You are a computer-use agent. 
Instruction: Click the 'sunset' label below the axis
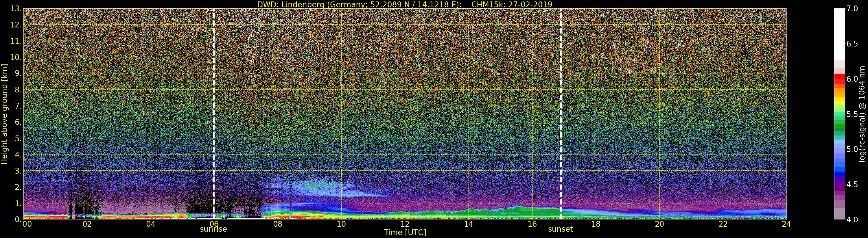coord(560,229)
